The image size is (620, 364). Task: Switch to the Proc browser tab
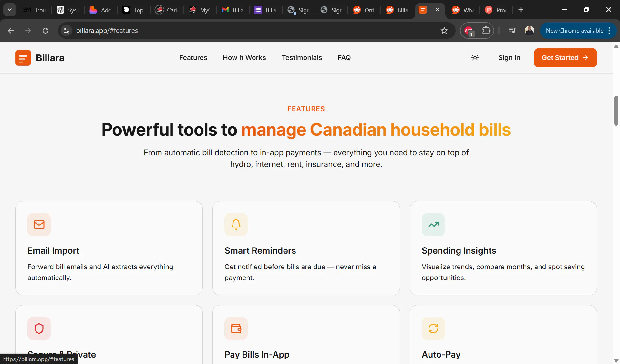click(x=496, y=10)
